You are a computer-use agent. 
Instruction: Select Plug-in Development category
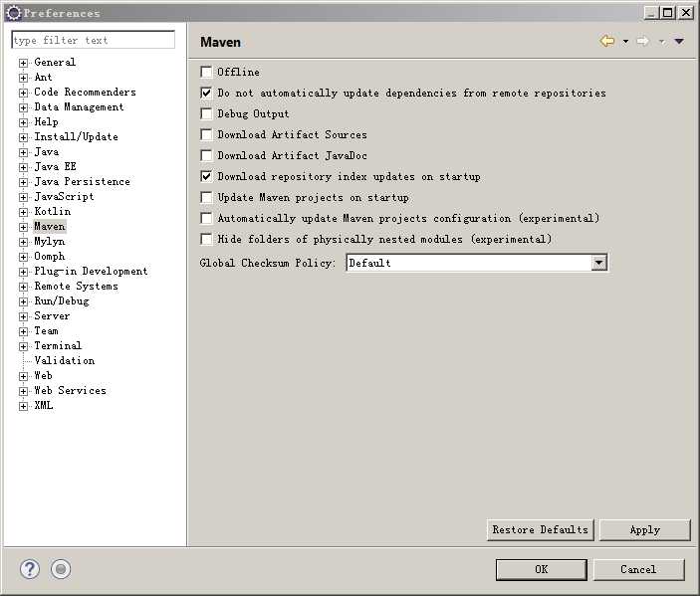click(91, 272)
